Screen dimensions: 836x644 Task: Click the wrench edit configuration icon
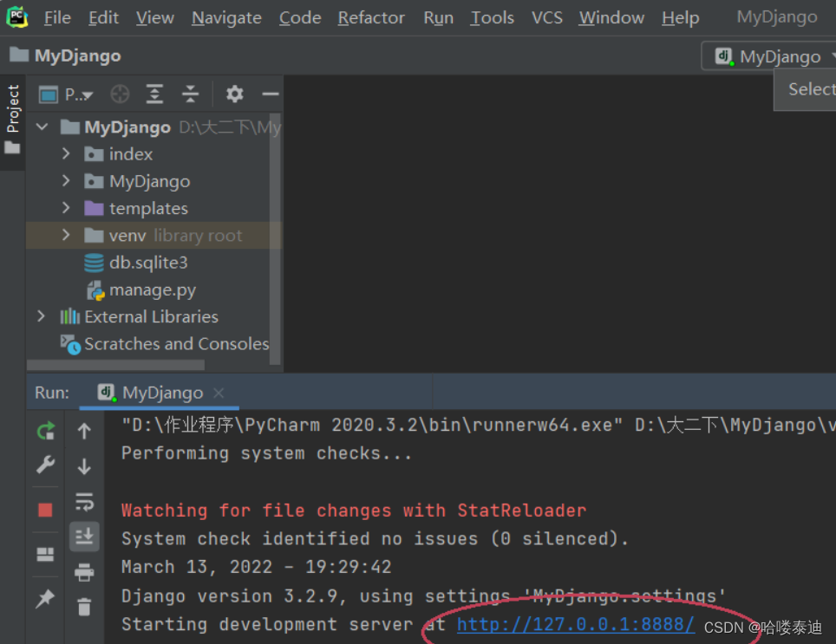point(45,465)
